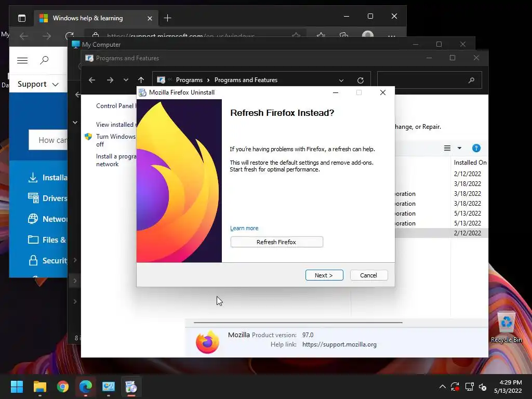The width and height of the screenshot is (532, 399).
Task: Select Programs and Features breadcrumb
Action: [246, 80]
